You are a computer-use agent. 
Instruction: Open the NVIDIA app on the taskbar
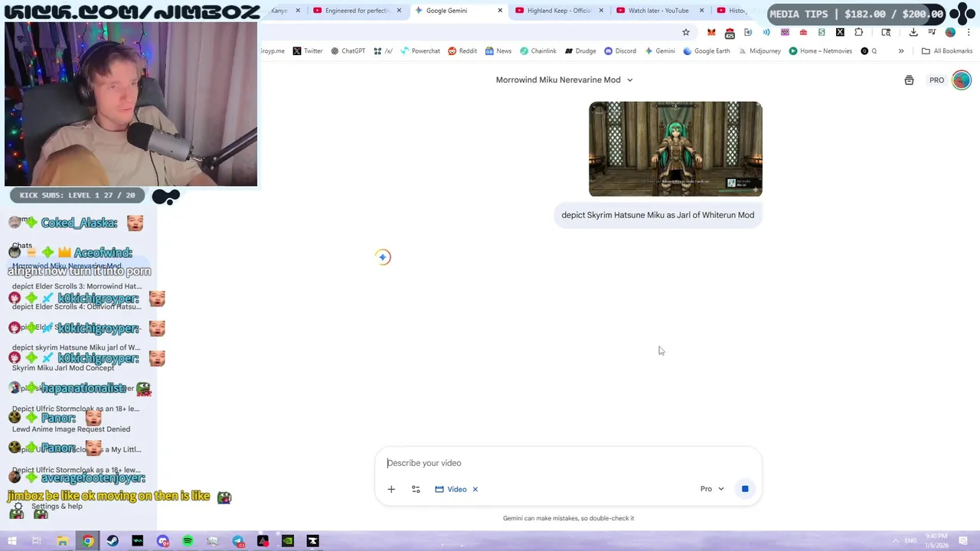click(288, 541)
